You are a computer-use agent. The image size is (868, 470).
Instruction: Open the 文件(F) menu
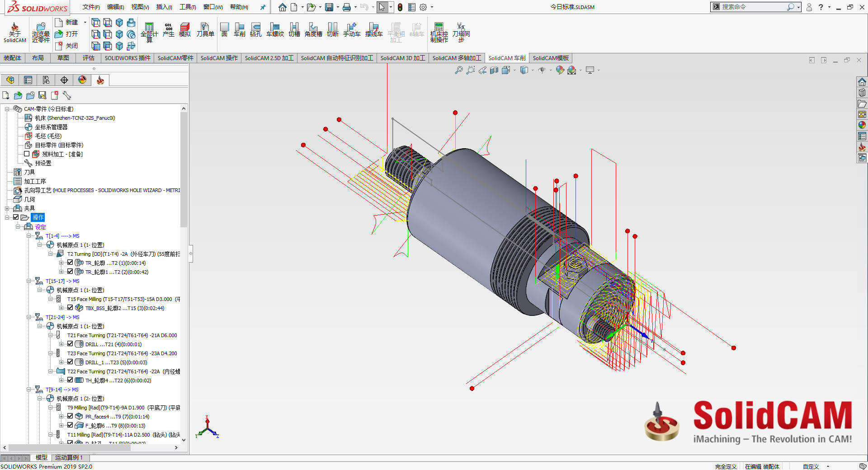[x=91, y=7]
